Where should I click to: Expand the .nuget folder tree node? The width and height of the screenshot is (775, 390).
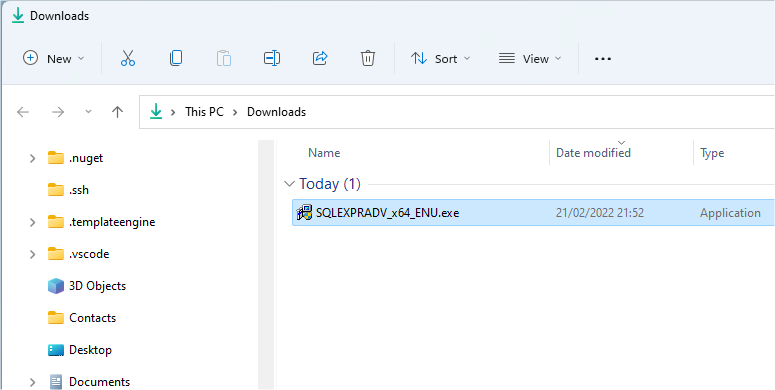33,158
